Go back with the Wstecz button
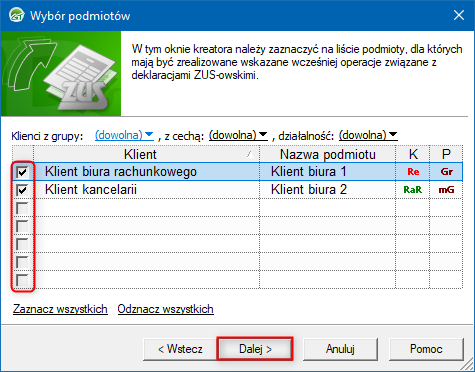The height and width of the screenshot is (372, 475). (180, 349)
